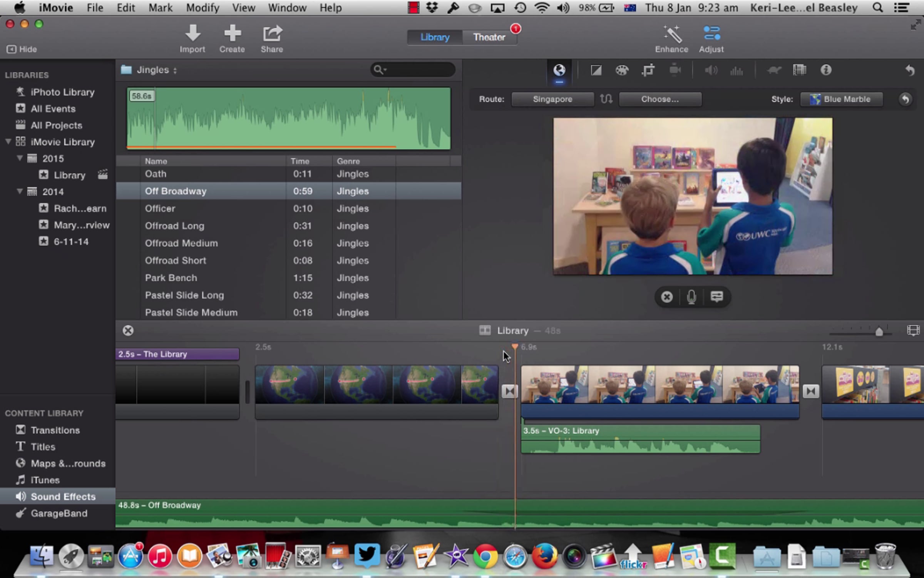Hide the sidebar with Hide button
This screenshot has width=924, height=578.
pos(22,49)
